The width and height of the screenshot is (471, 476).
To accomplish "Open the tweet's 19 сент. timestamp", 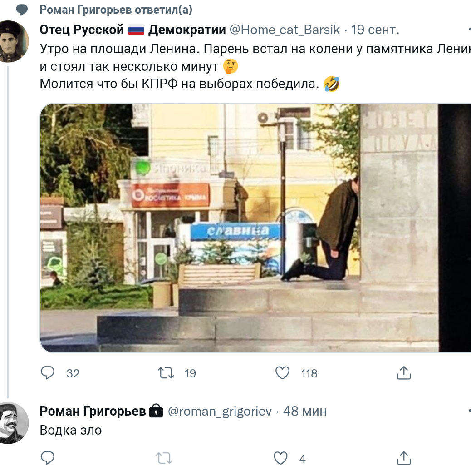I will pos(375,30).
